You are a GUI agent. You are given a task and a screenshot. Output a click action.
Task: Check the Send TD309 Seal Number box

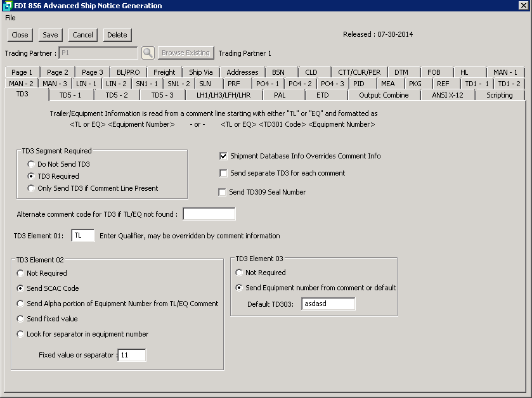[x=223, y=192]
